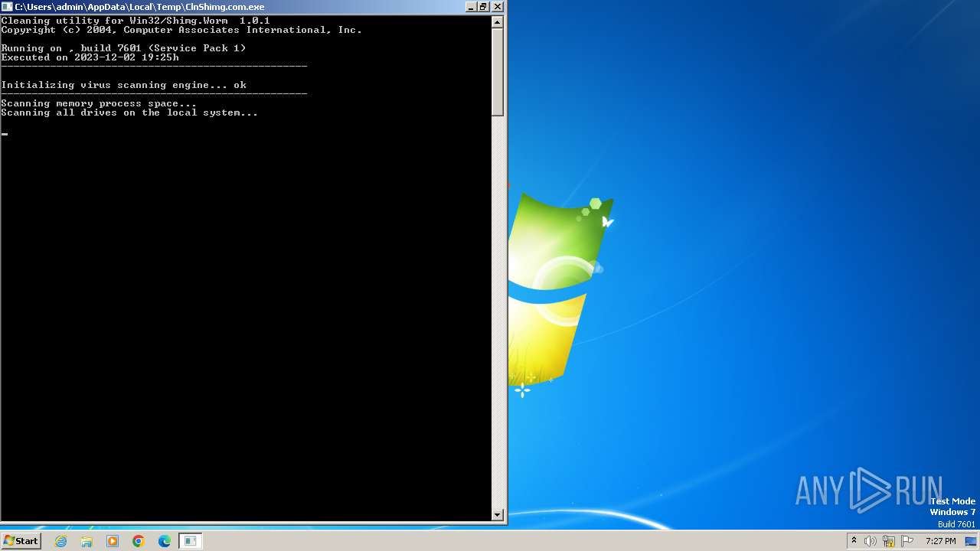Open Action Center flag icon
Viewport: 980px width, 551px height.
[907, 541]
